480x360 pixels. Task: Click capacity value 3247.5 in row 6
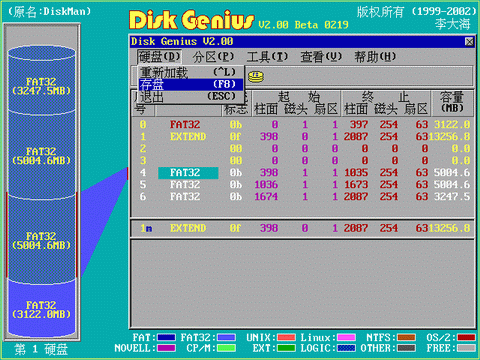click(452, 197)
